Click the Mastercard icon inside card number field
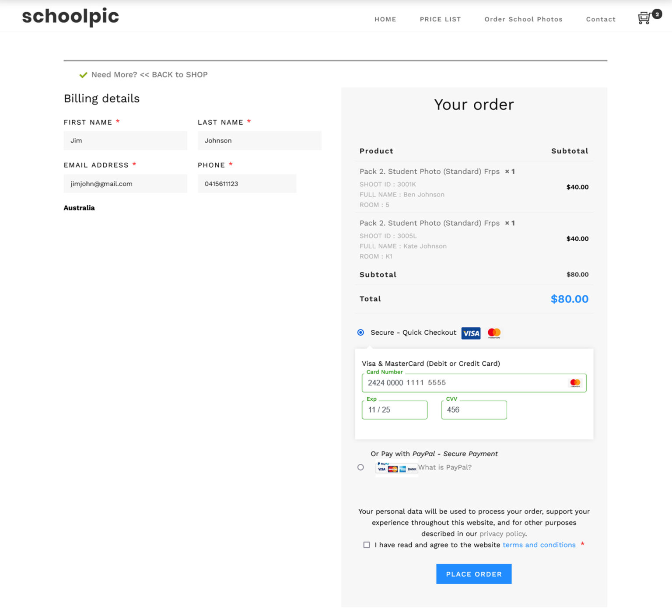Viewport: 672px width, 616px height. (x=575, y=383)
